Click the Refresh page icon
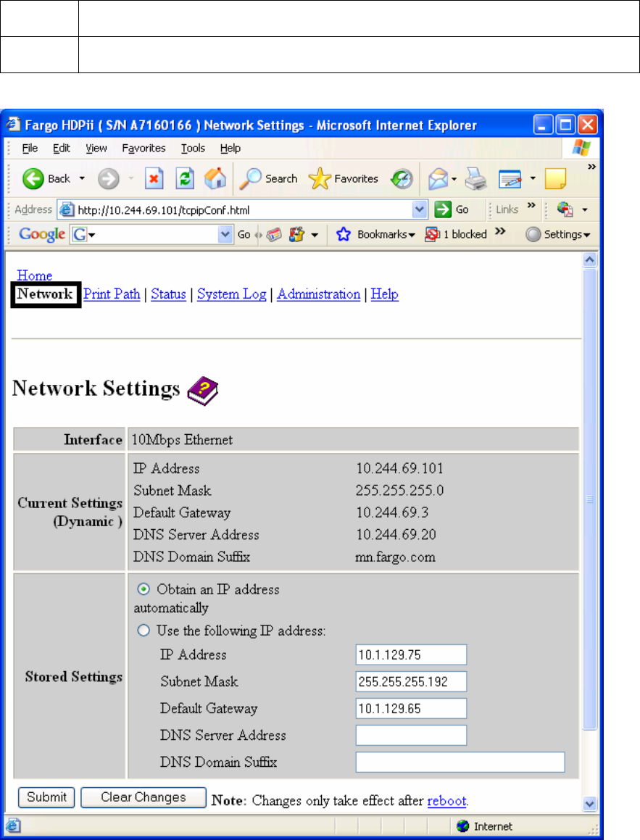The width and height of the screenshot is (640, 840). (185, 179)
